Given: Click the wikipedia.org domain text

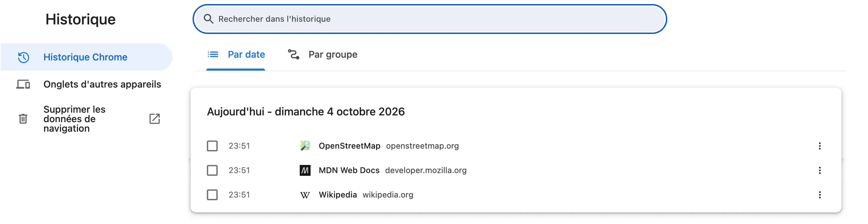Looking at the screenshot, I should coord(388,195).
